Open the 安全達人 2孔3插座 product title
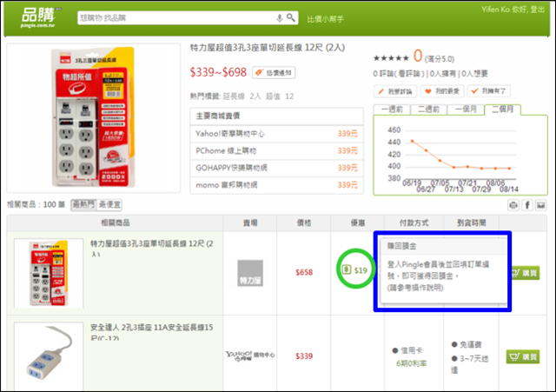 click(x=152, y=332)
